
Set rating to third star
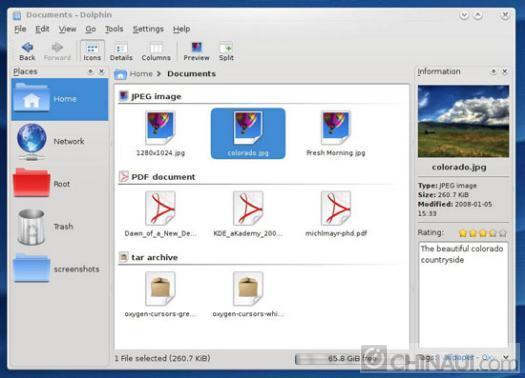point(483,233)
